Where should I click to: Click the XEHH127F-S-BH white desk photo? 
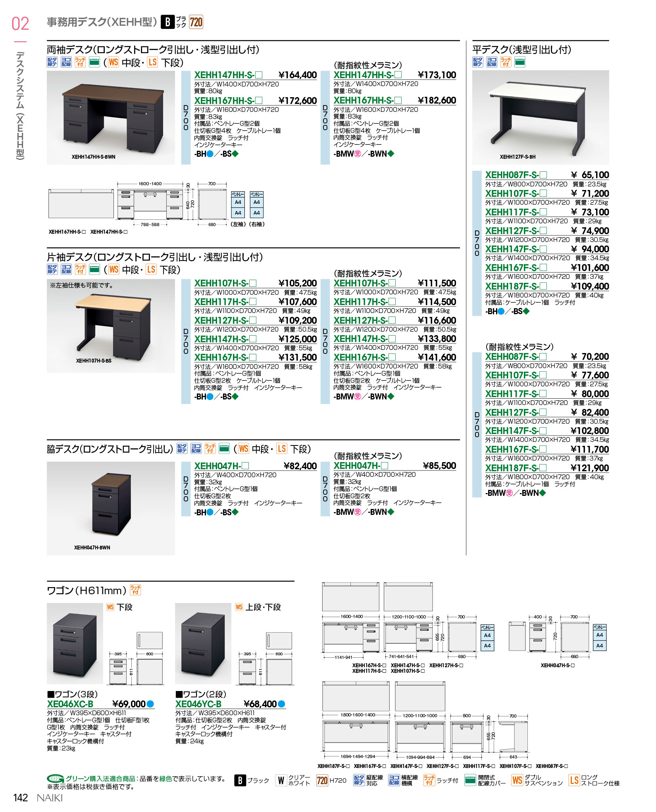(x=540, y=117)
